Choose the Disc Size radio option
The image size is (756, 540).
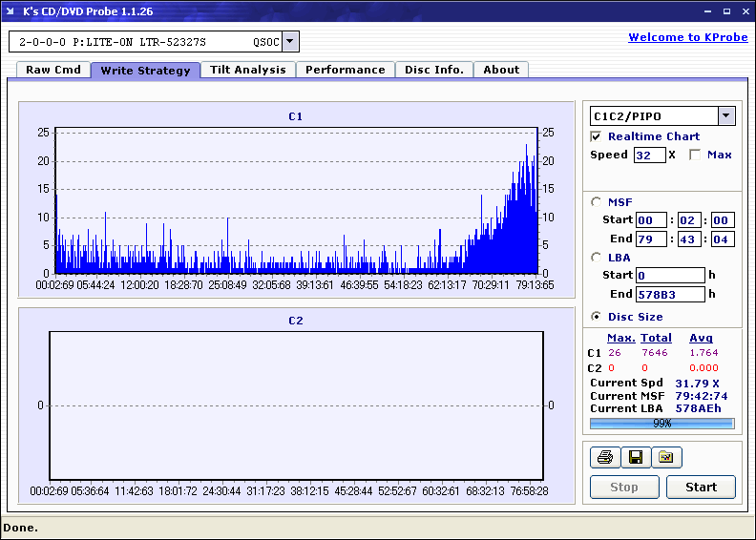click(x=597, y=317)
